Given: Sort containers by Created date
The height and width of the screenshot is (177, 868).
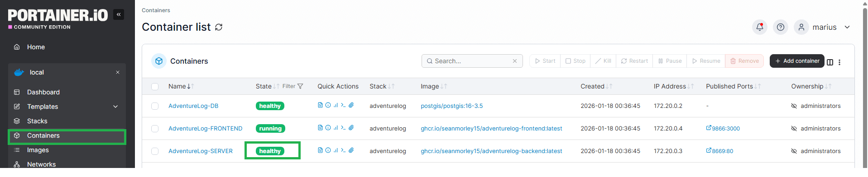Looking at the screenshot, I should [596, 86].
